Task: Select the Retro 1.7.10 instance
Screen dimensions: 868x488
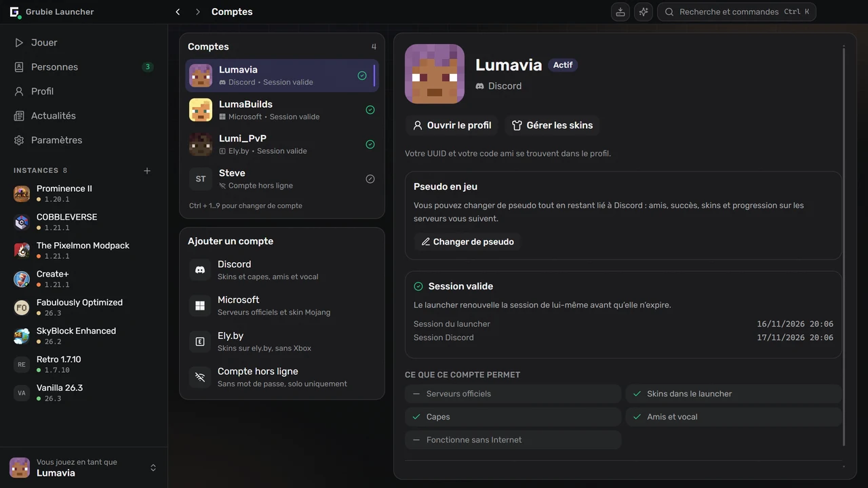Action: click(x=83, y=365)
